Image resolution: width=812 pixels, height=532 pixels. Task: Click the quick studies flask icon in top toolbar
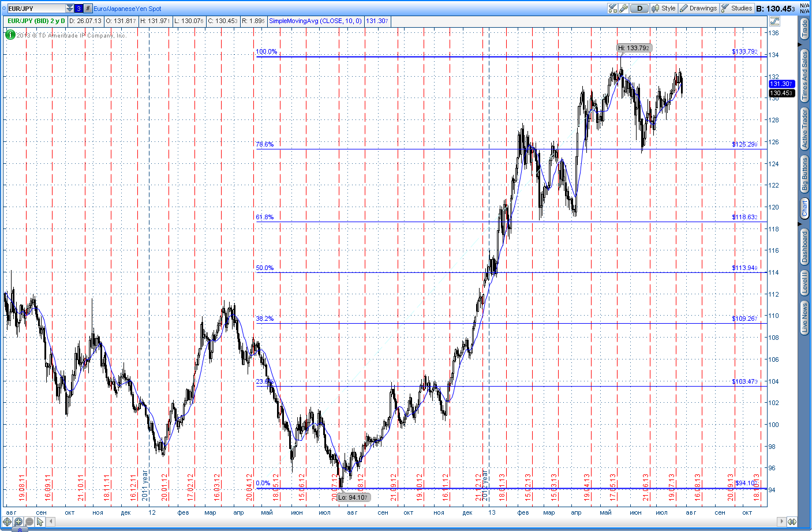613,8
